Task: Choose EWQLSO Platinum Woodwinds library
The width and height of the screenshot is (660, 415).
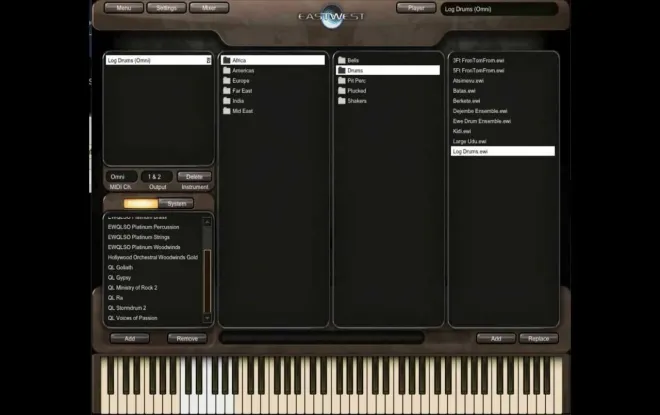Action: [144, 247]
